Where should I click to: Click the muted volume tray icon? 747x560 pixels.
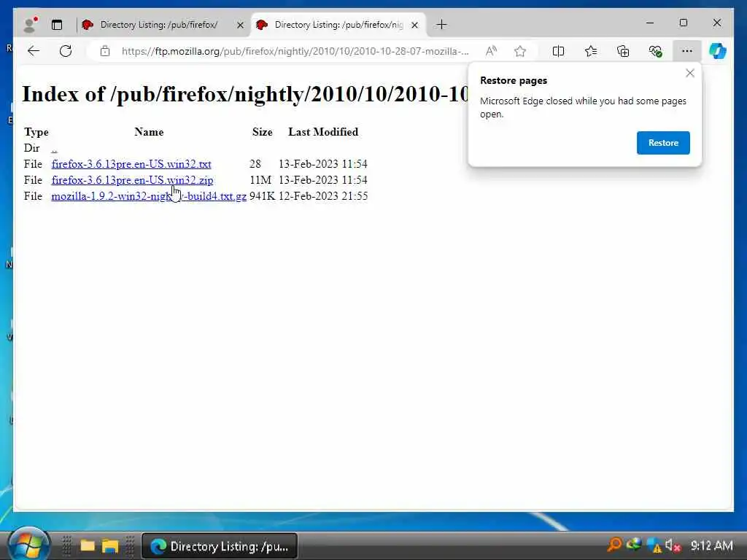pos(673,545)
